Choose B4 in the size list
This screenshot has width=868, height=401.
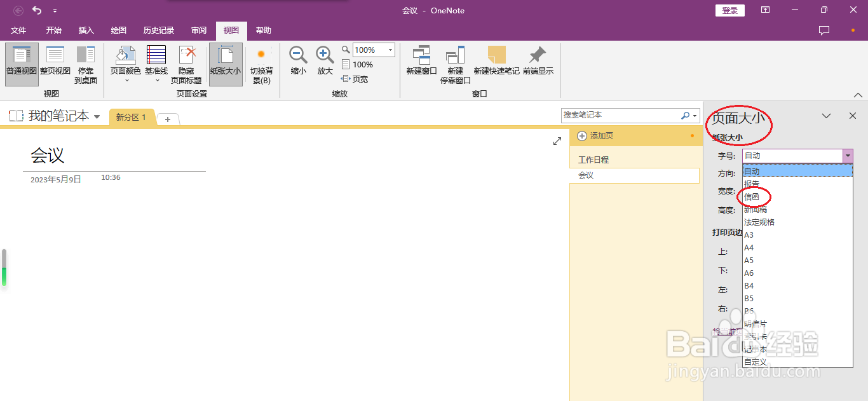click(797, 285)
